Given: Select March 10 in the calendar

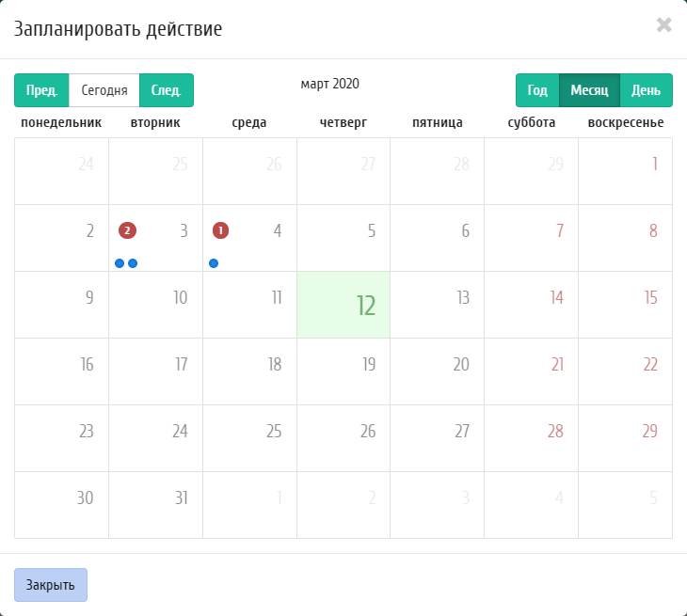Looking at the screenshot, I should pyautogui.click(x=155, y=305).
